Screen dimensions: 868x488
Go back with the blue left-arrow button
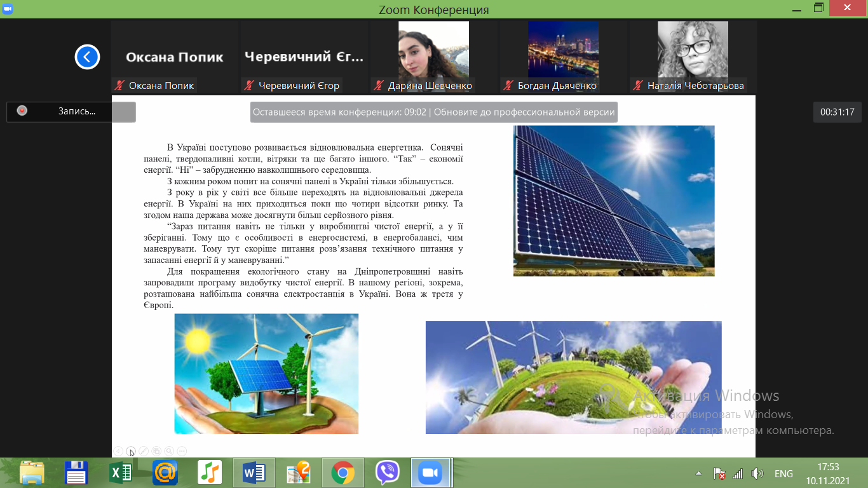[x=87, y=57]
